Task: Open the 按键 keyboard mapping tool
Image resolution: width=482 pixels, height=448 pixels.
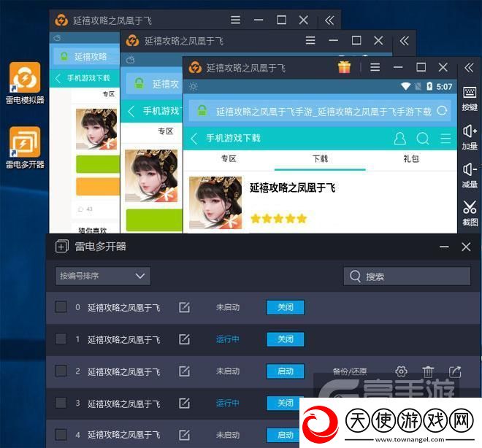Action: 470,99
